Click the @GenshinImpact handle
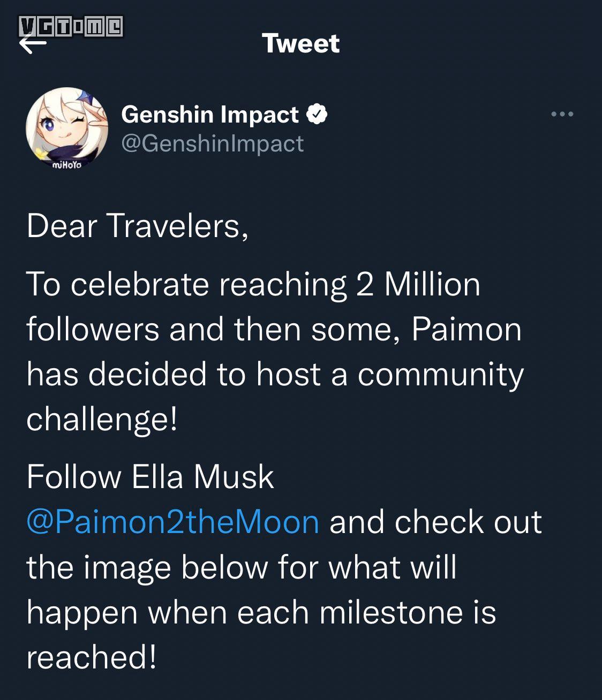This screenshot has height=700, width=602. (213, 143)
